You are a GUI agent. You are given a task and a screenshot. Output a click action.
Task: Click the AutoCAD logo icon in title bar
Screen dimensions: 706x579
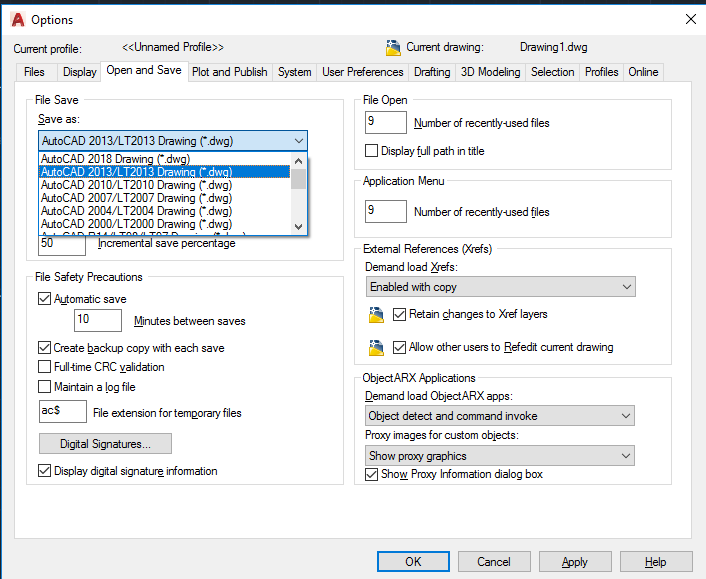[18, 20]
